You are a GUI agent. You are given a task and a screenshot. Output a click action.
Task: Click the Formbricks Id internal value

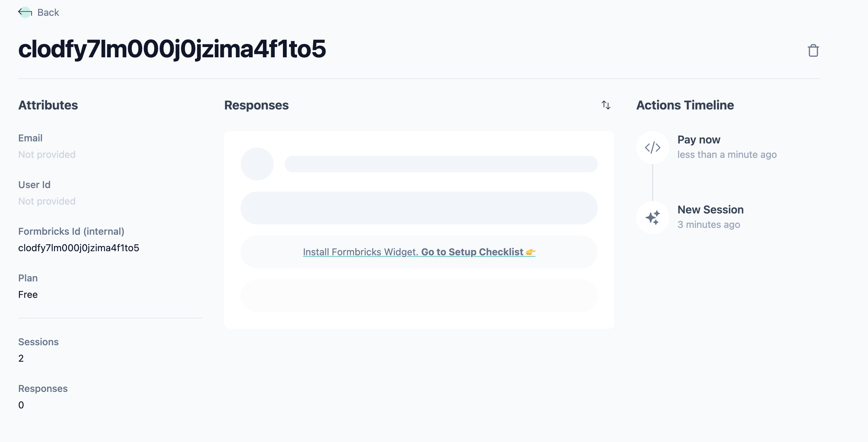tap(79, 248)
